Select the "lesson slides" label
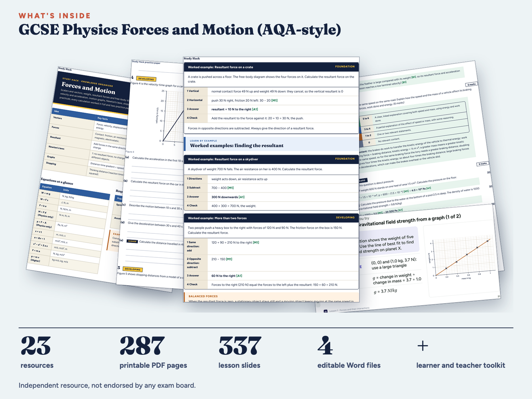The image size is (532, 399). (x=239, y=365)
